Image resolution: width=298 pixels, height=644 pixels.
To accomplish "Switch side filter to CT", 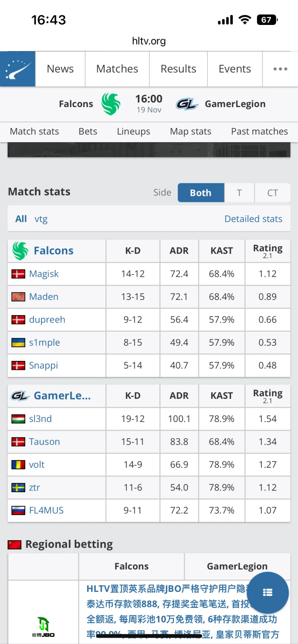I will click(x=272, y=193).
